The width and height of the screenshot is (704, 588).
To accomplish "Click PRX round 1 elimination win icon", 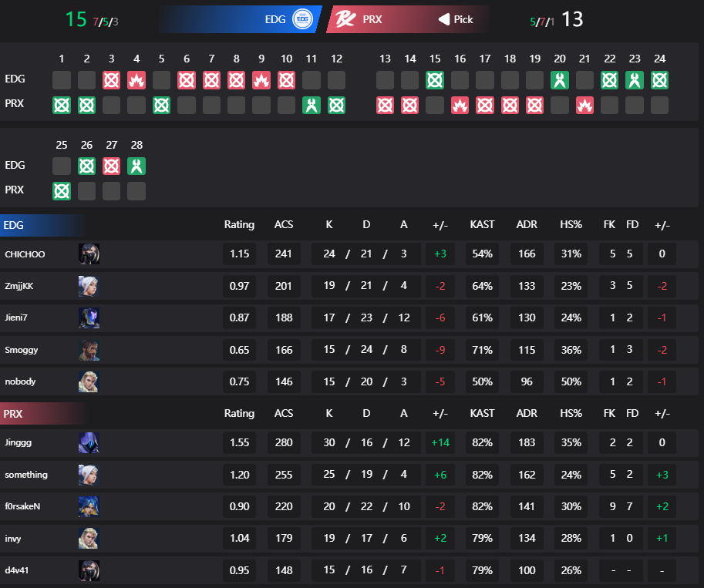I will point(62,106).
